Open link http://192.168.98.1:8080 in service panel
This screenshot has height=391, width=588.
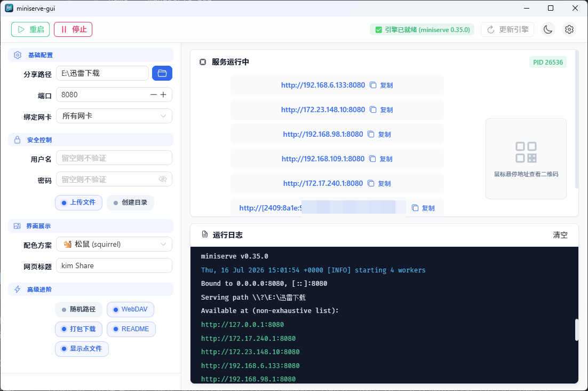click(x=323, y=134)
